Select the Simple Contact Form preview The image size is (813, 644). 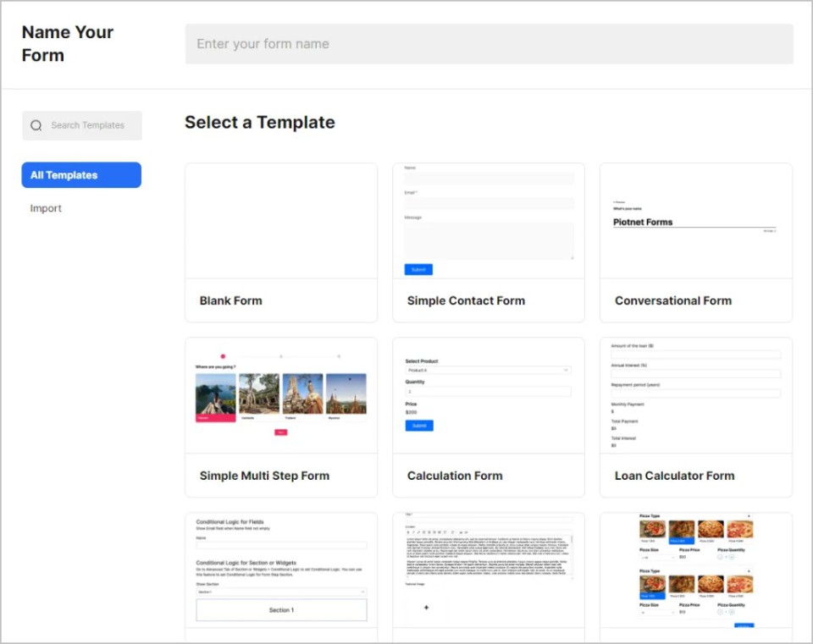click(489, 221)
